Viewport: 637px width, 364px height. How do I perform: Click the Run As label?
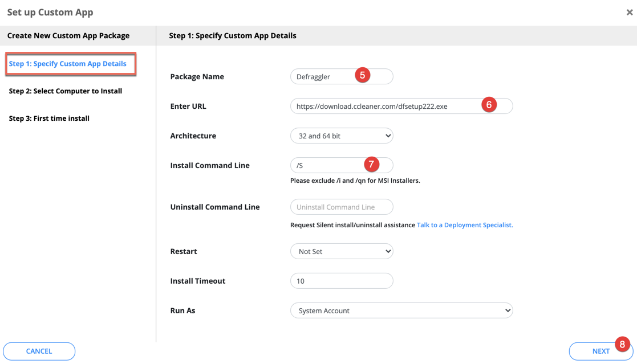point(183,310)
